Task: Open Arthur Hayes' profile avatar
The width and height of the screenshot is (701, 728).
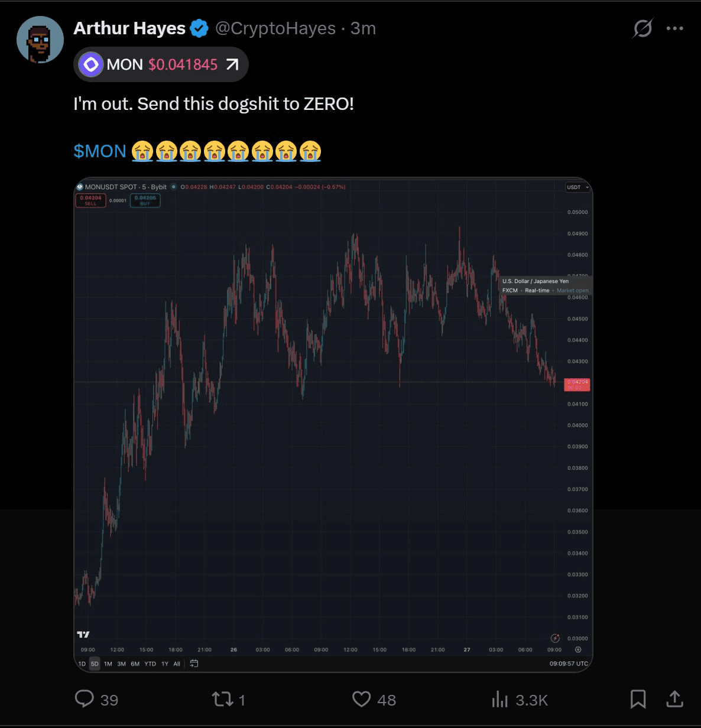Action: click(40, 40)
